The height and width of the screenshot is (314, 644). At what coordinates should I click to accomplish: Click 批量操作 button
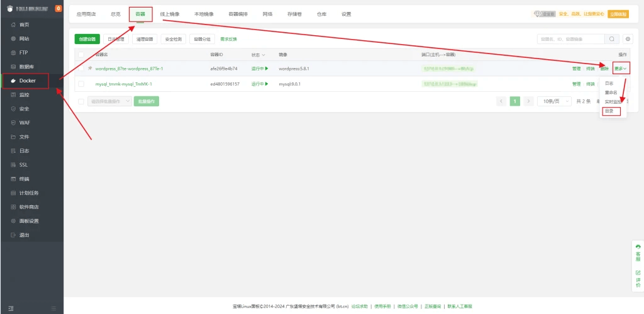(146, 101)
